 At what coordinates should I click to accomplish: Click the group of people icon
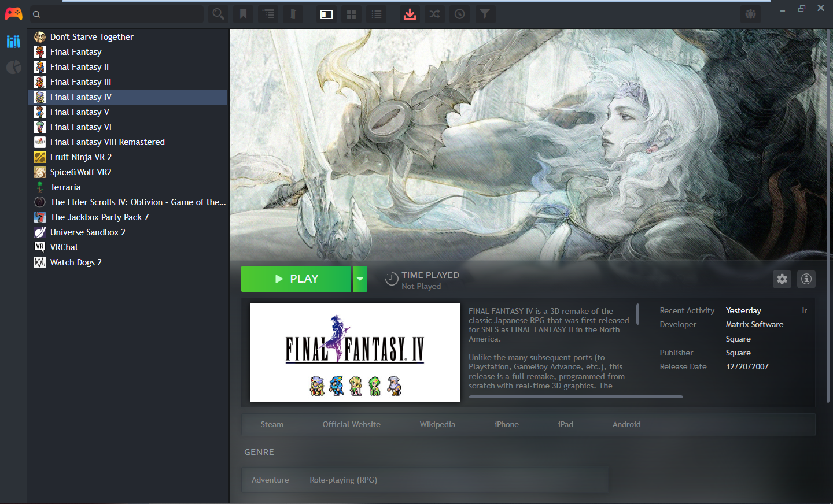click(751, 14)
